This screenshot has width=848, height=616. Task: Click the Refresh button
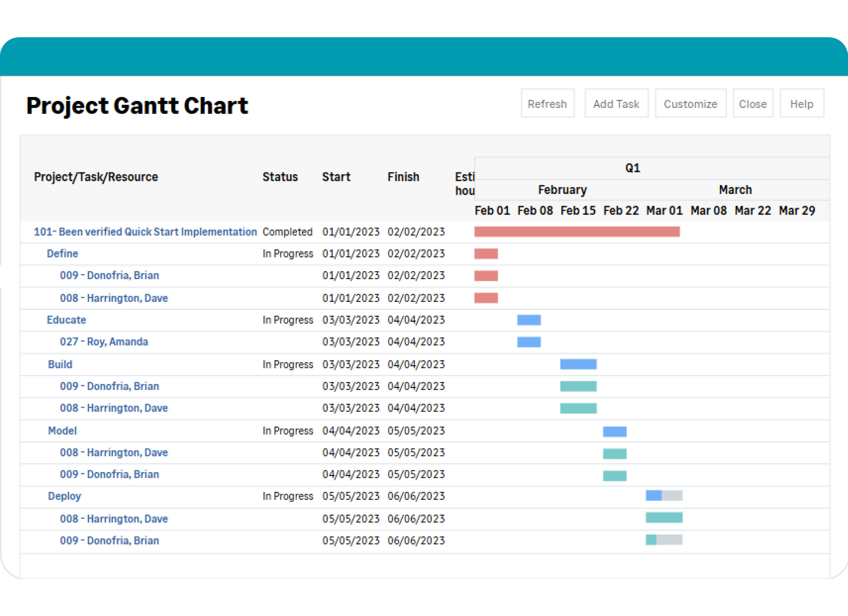click(547, 104)
